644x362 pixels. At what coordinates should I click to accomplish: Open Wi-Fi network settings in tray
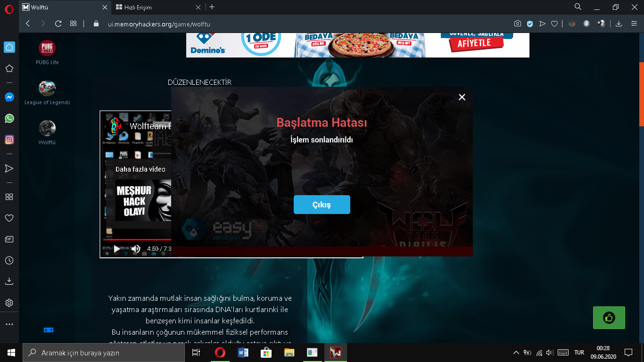tap(539, 353)
